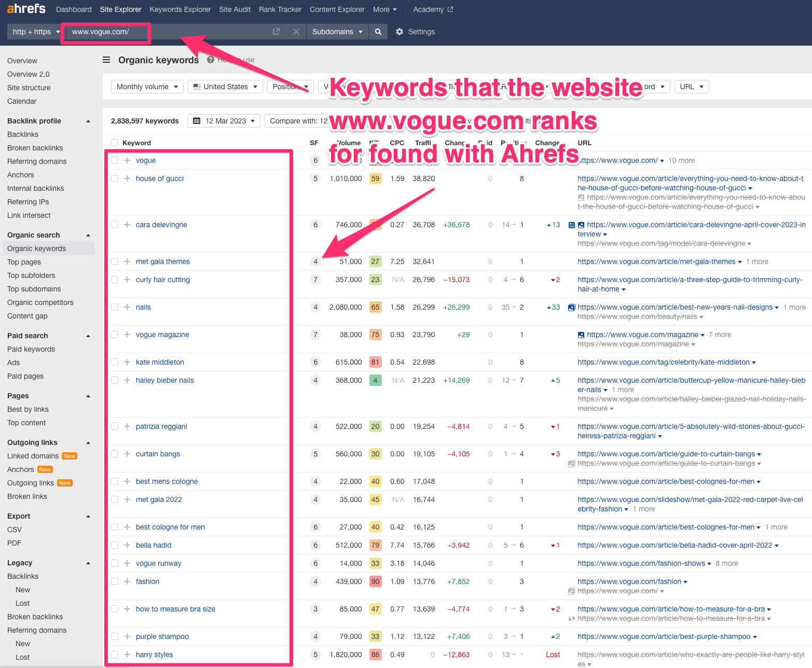Check the hailey bieber nails checkbox

click(115, 380)
